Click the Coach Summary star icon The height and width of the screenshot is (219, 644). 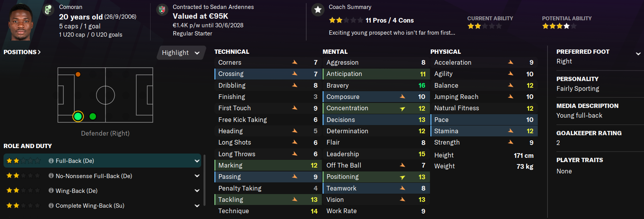click(x=318, y=10)
